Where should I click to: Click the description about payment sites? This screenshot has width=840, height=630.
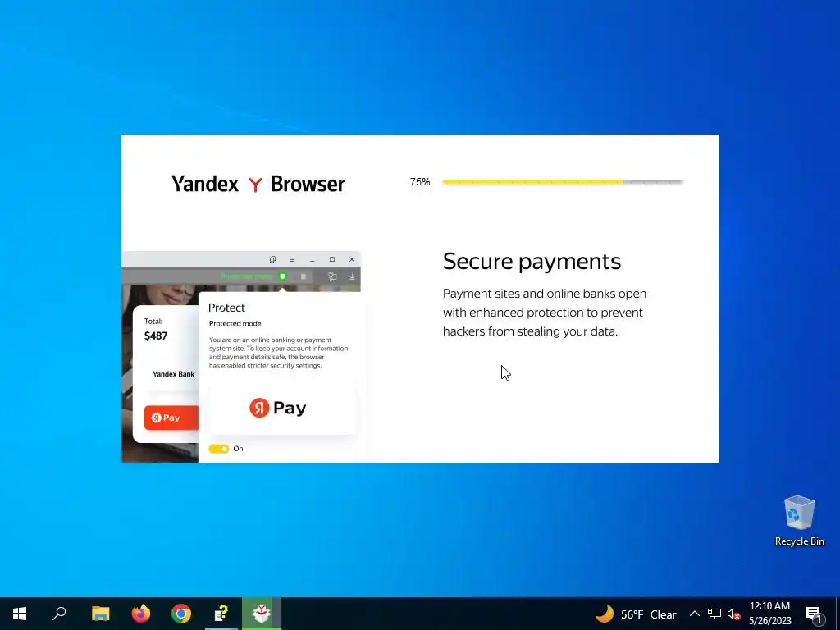[545, 313]
